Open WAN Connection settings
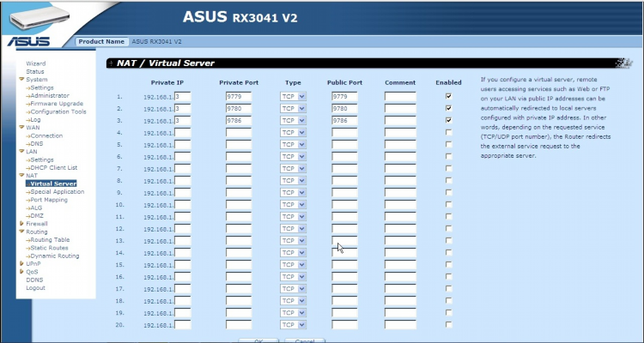The height and width of the screenshot is (343, 644). pyautogui.click(x=46, y=135)
